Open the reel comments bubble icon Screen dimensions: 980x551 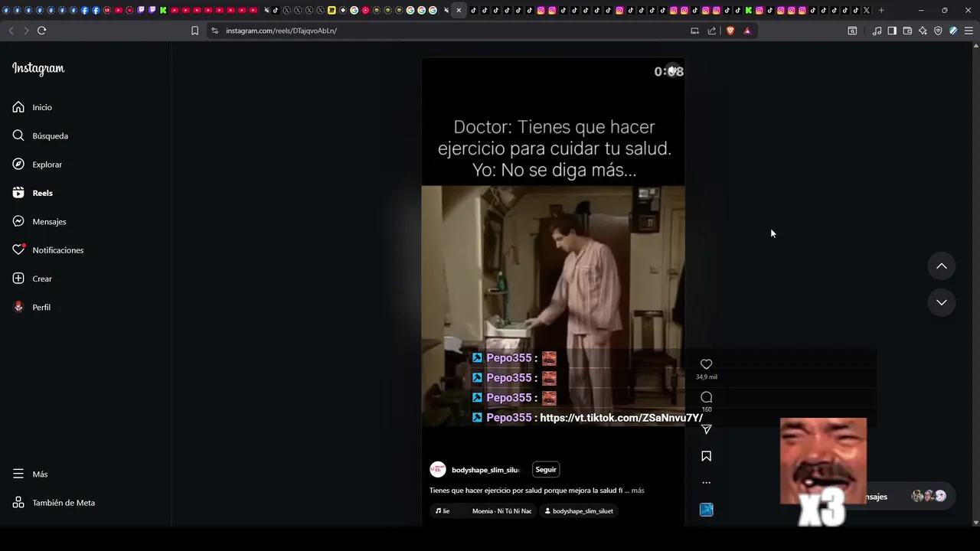point(707,397)
